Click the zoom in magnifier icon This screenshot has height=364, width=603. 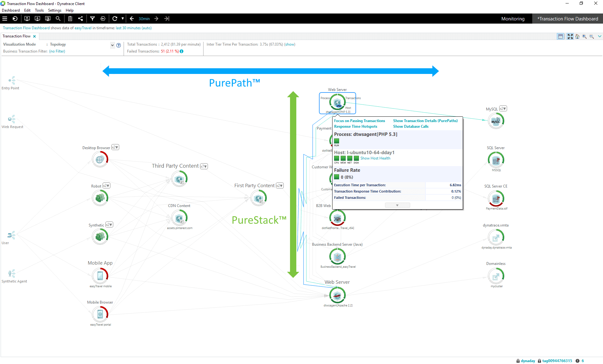pyautogui.click(x=584, y=36)
